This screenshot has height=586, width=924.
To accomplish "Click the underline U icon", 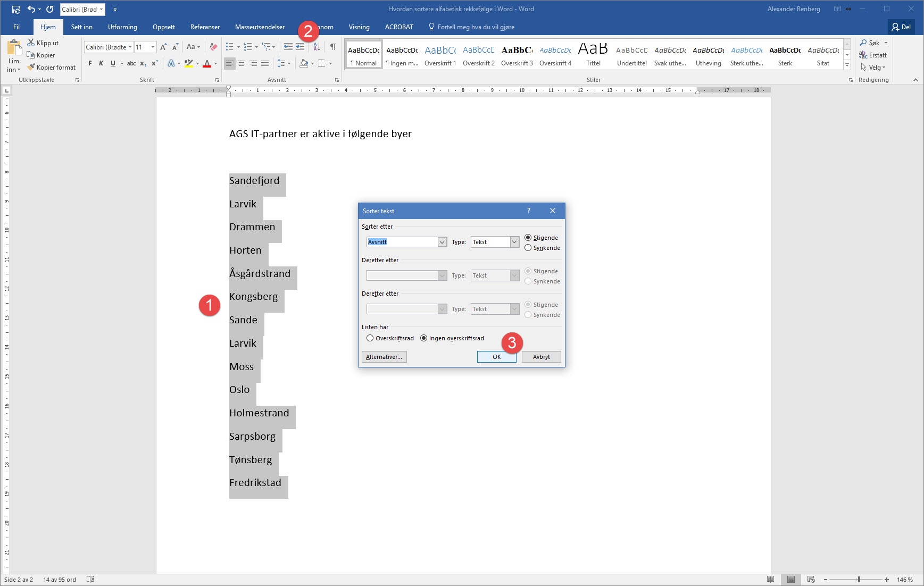I will (113, 63).
